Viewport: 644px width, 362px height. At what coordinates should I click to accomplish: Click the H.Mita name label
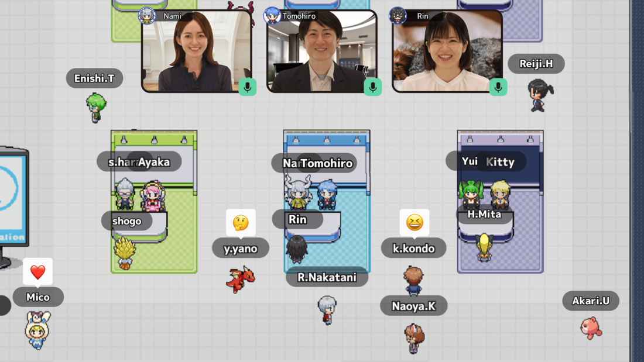[x=484, y=214]
